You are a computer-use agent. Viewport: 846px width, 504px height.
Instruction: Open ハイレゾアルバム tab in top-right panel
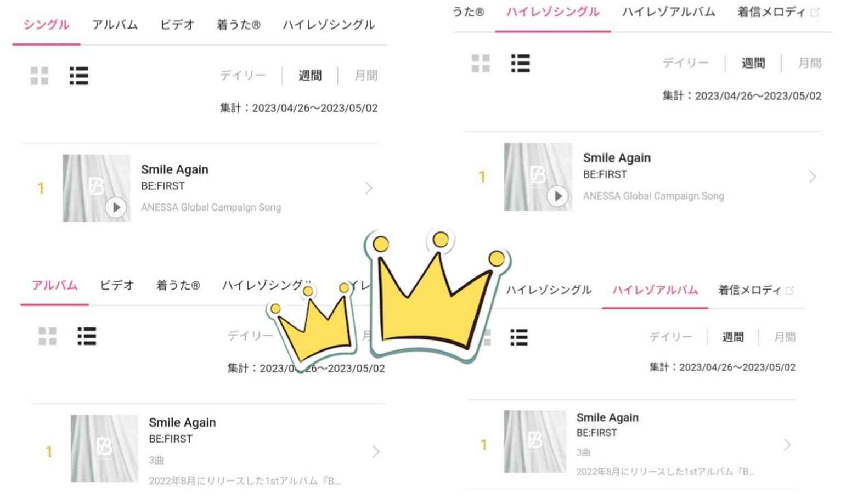click(668, 12)
